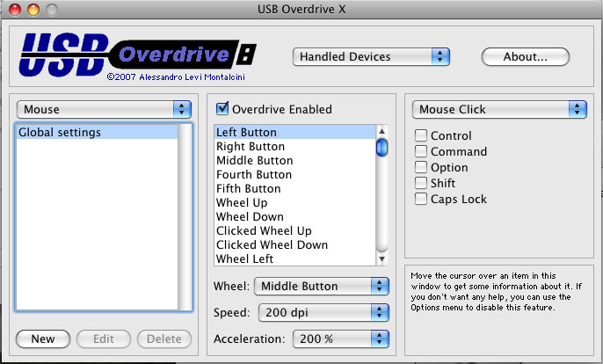The height and width of the screenshot is (364, 603).
Task: Open the Acceleration 200 % dropdown
Action: coord(341,339)
